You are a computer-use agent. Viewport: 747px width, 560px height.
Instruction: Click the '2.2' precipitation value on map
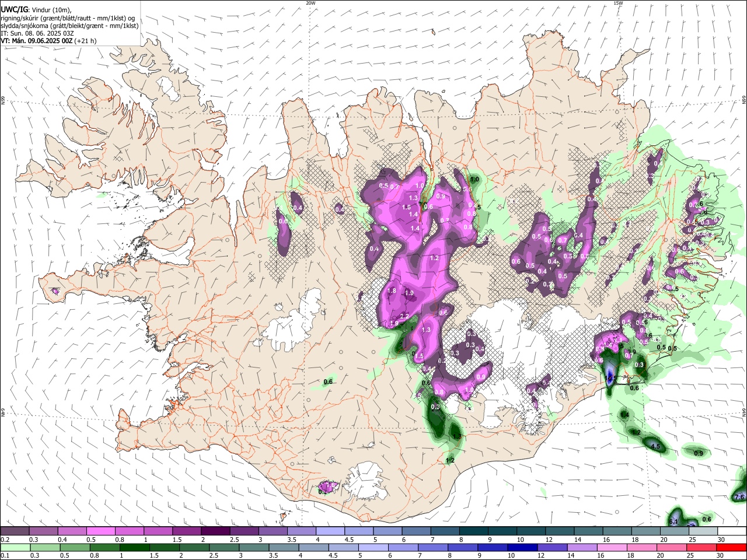[x=404, y=316]
